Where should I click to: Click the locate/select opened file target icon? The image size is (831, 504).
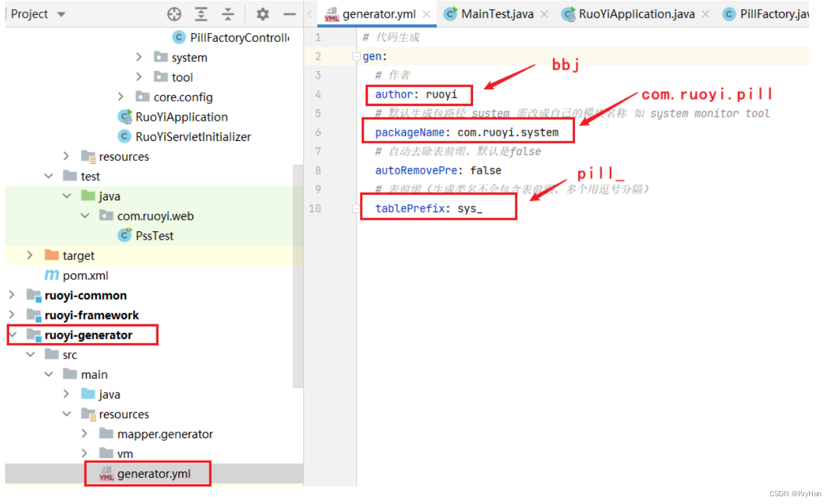coord(174,14)
